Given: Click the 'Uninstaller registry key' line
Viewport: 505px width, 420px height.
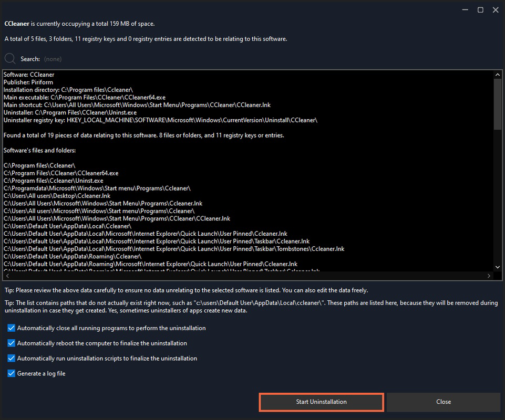Looking at the screenshot, I should point(160,120).
